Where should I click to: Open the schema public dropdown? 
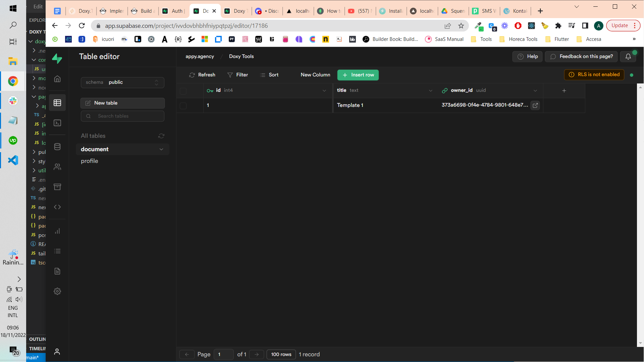click(122, 82)
